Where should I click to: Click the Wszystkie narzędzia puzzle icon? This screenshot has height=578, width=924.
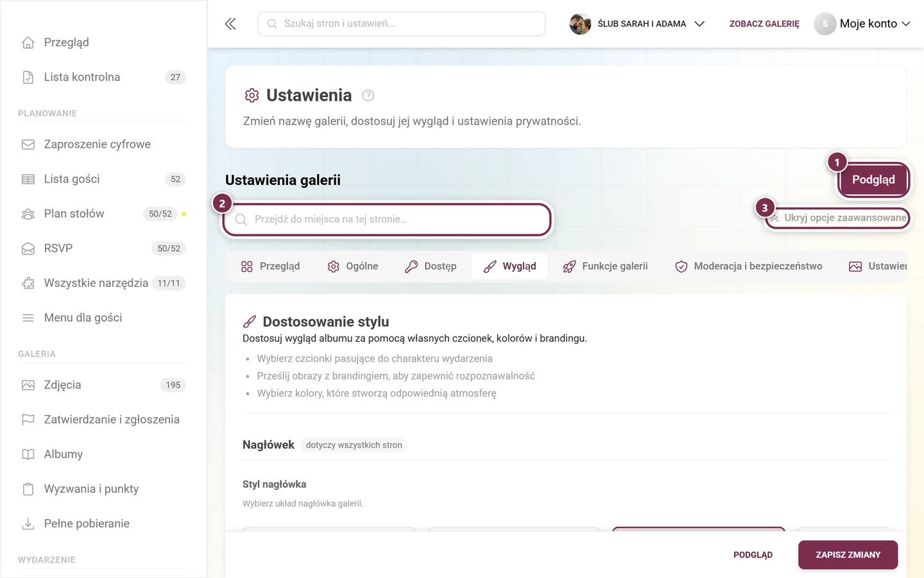(28, 283)
